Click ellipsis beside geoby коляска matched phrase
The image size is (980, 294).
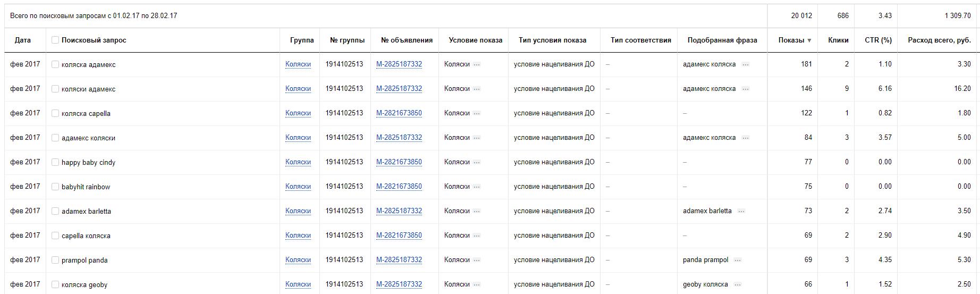(738, 284)
